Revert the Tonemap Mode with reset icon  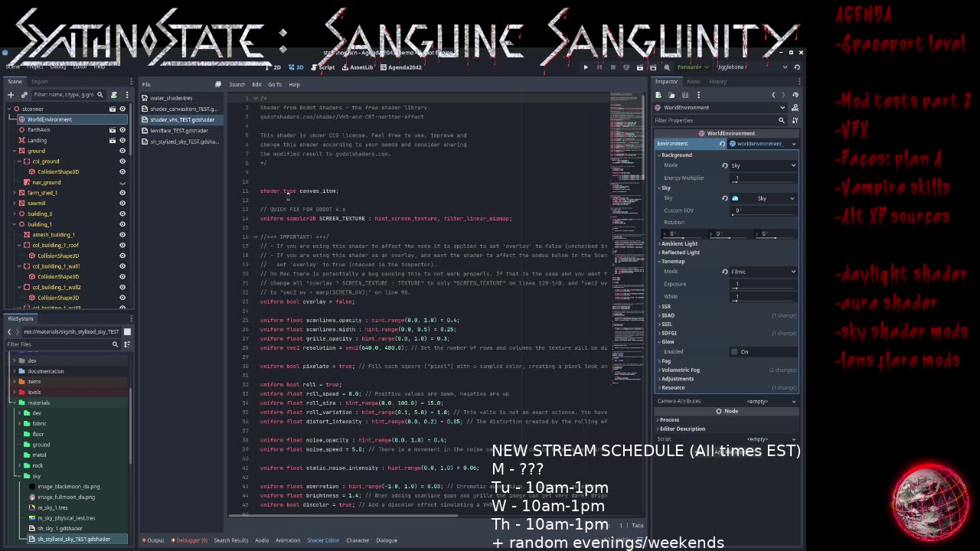(725, 272)
